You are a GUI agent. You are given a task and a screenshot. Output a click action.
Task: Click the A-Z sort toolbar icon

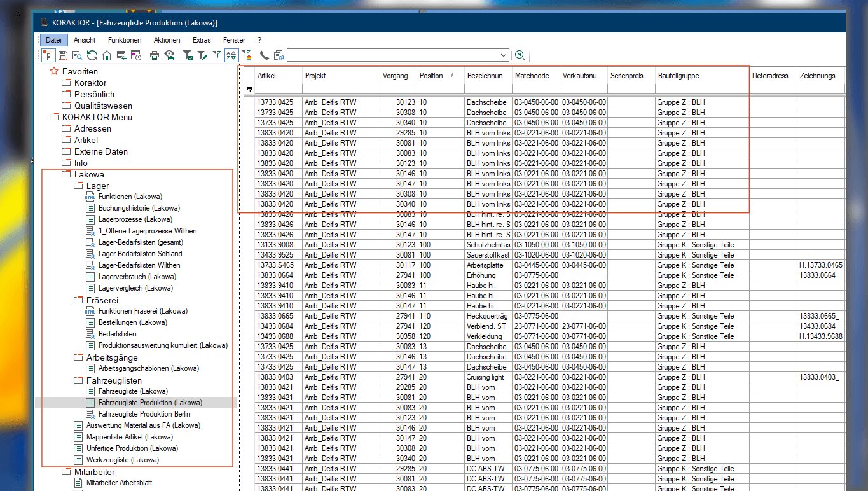coord(231,55)
